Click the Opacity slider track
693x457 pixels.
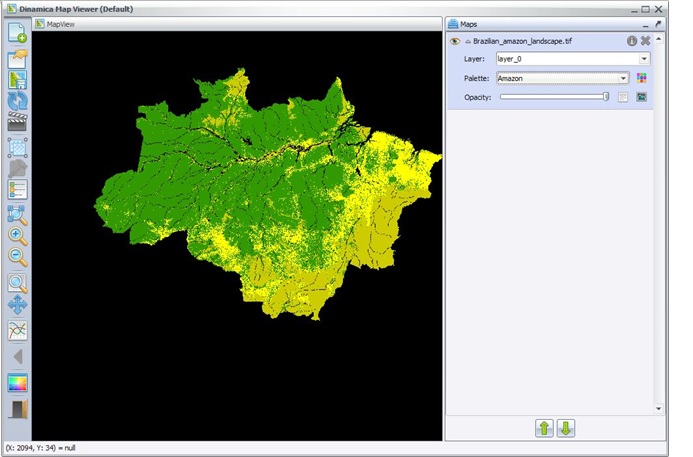point(553,97)
